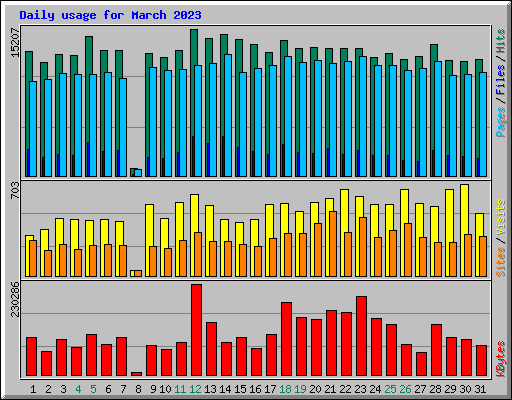Click day label 21 on the x-axis
Viewport: 512px width, 400px height.
click(x=331, y=389)
